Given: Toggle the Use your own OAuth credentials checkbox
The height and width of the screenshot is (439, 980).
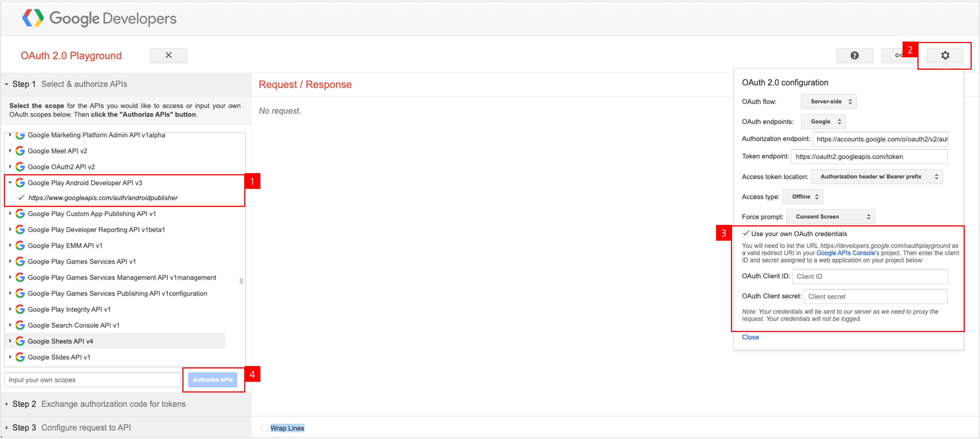Looking at the screenshot, I should coord(746,234).
